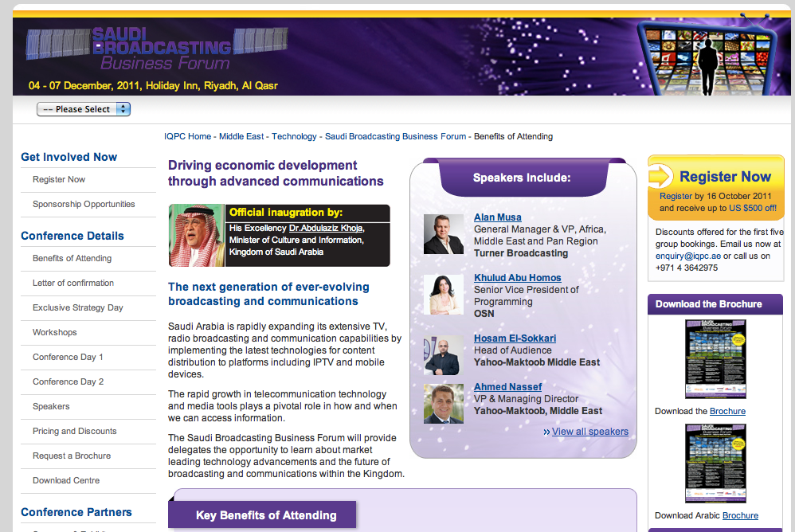795x532 pixels.
Task: Open the Please Select dropdown
Action: (x=84, y=109)
